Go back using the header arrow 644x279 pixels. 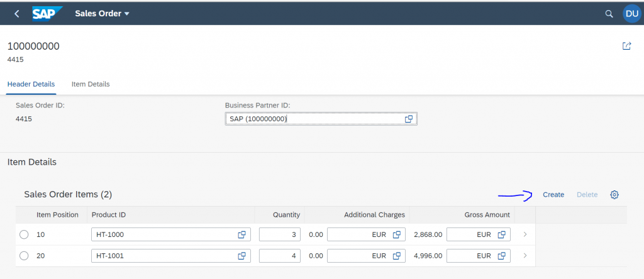tap(16, 14)
